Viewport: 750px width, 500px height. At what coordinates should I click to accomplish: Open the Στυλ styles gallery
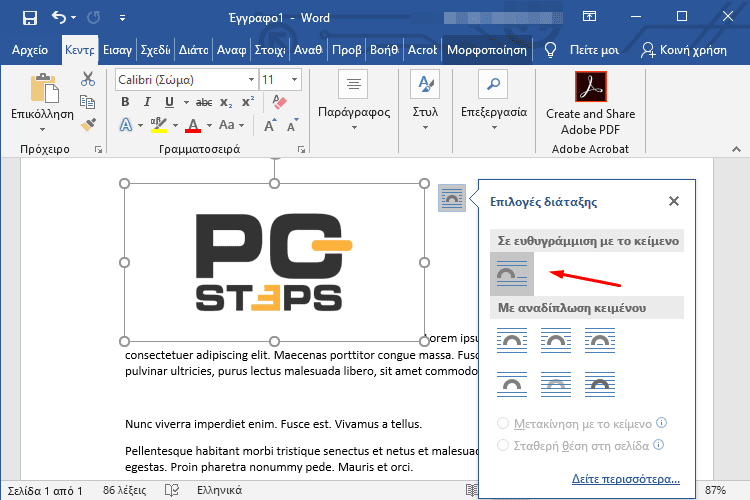click(x=425, y=101)
